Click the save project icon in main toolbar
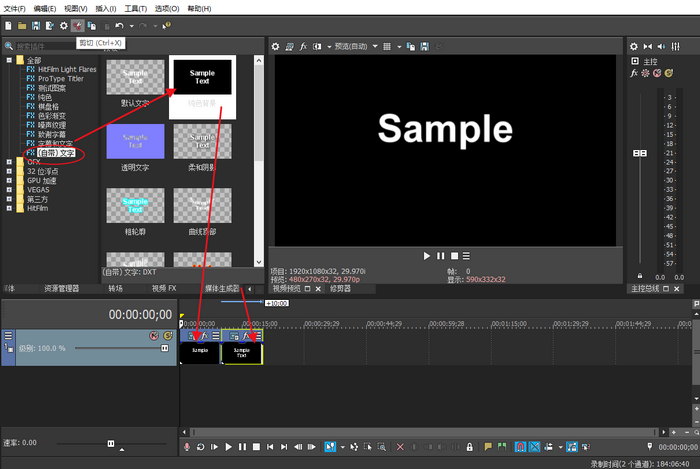The width and height of the screenshot is (700, 469). (x=36, y=25)
